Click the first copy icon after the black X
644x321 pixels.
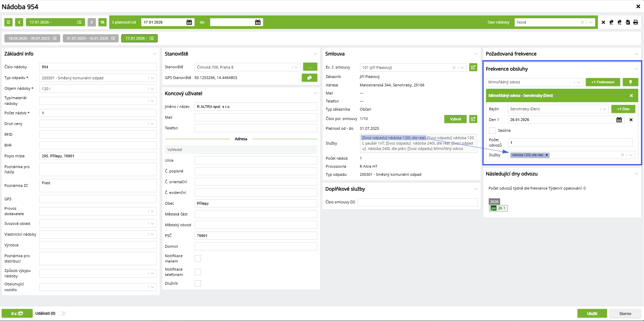[x=611, y=22]
